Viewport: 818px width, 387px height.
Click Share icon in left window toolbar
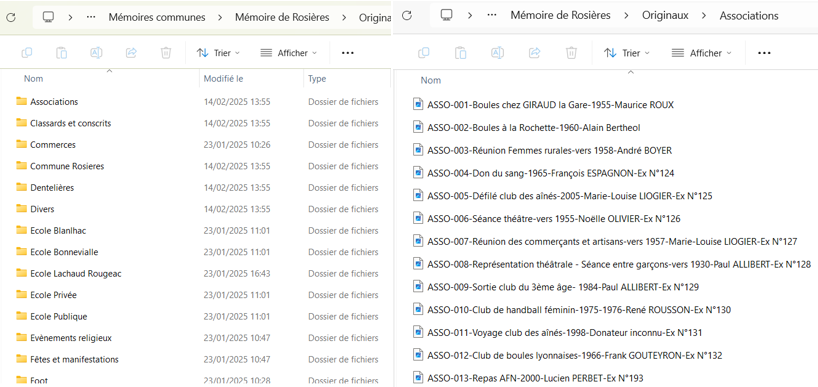pos(131,53)
